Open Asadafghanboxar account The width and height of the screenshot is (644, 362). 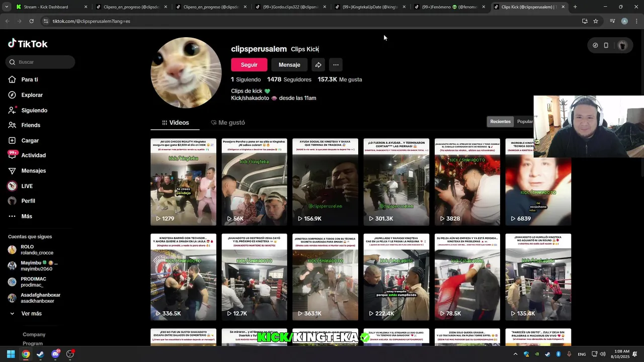34,298
